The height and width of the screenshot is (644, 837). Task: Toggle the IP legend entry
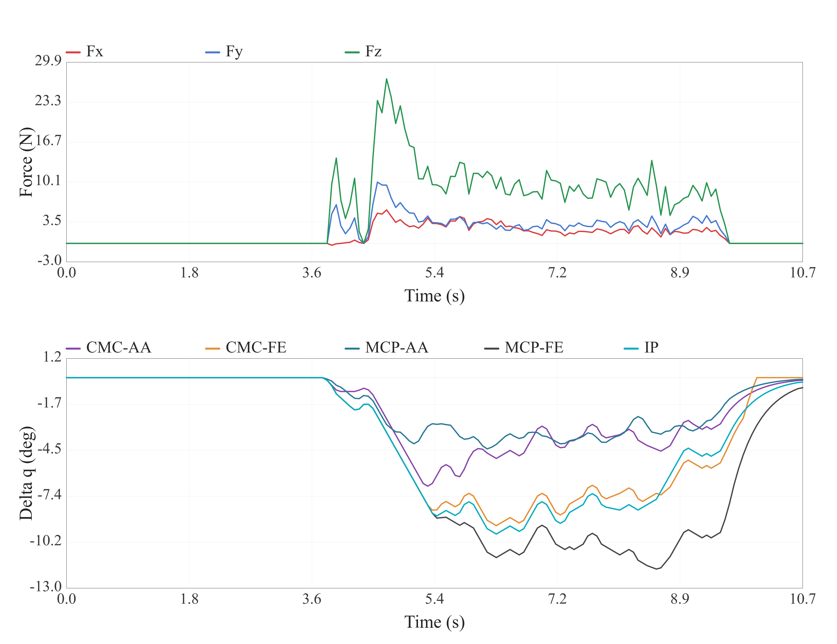641,347
